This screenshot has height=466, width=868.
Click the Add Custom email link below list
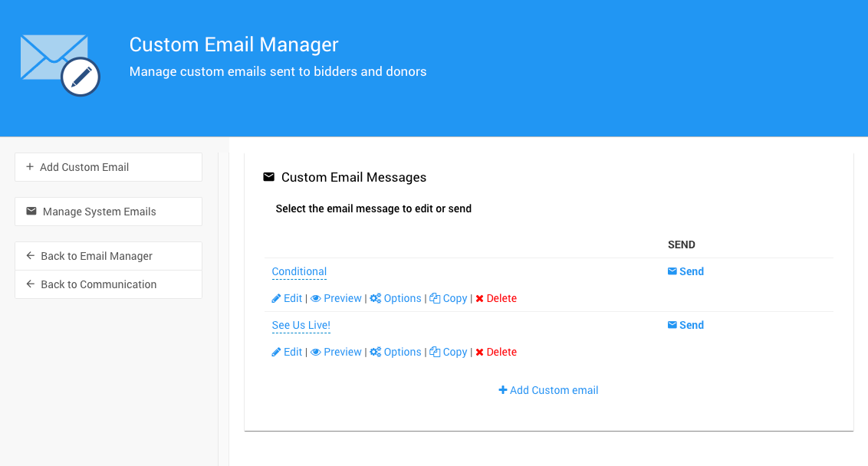(x=548, y=390)
